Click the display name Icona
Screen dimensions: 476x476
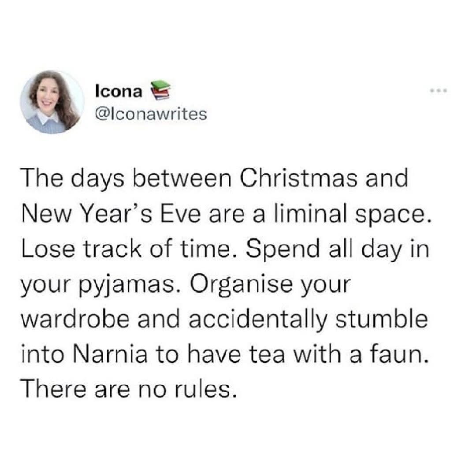pyautogui.click(x=119, y=92)
